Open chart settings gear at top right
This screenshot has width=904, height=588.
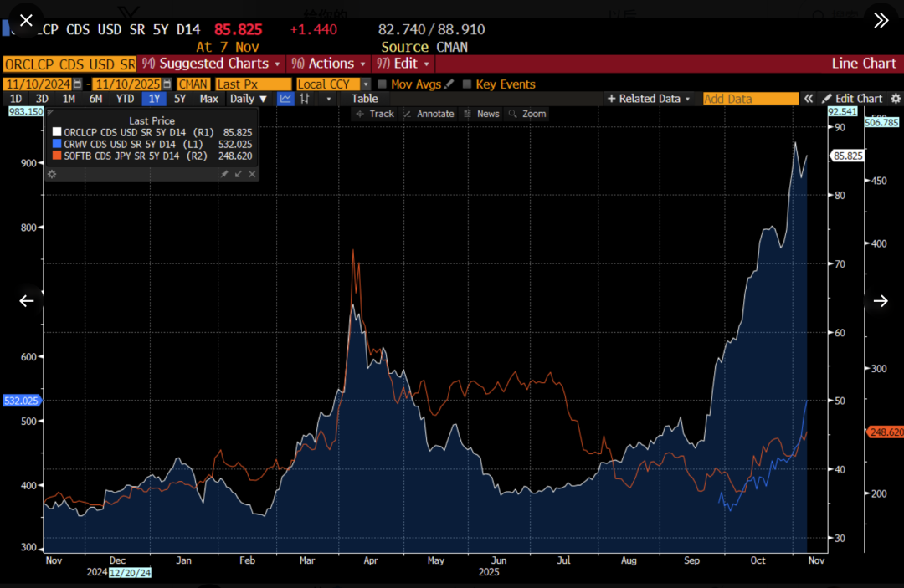point(896,99)
